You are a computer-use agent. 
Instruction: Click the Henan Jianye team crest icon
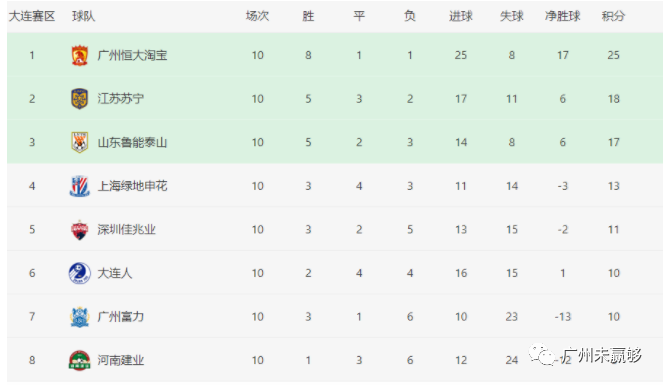click(79, 360)
